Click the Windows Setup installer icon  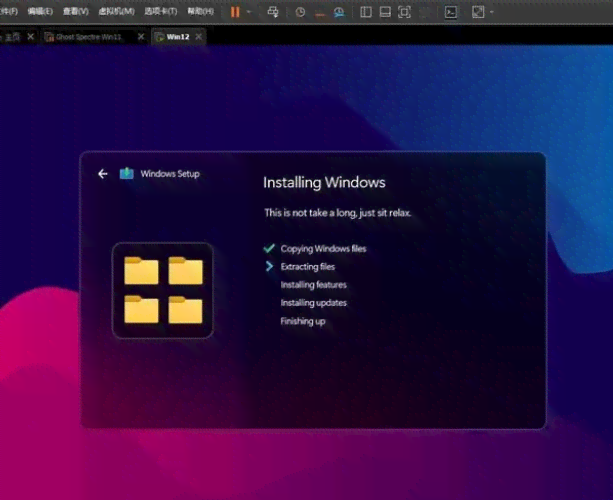click(127, 173)
